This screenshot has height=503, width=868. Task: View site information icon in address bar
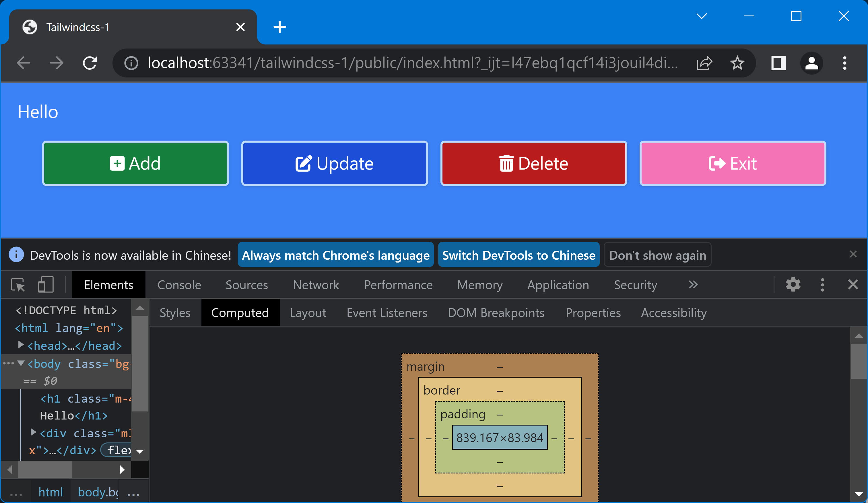pyautogui.click(x=131, y=63)
